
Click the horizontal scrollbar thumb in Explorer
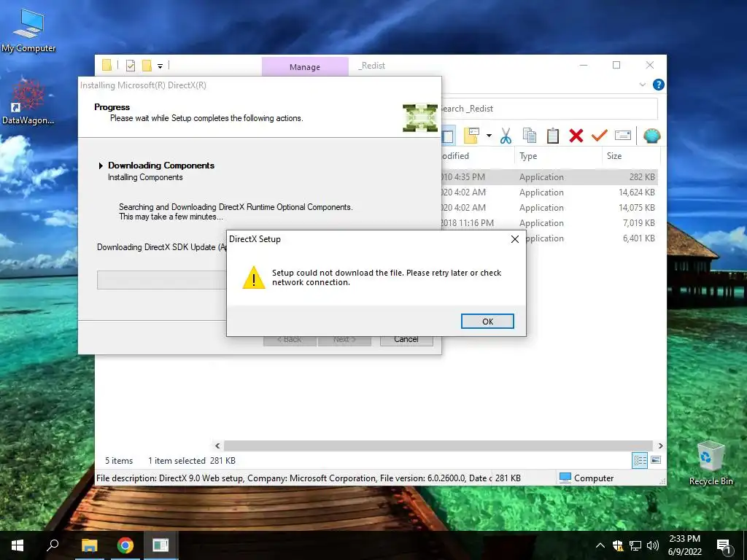click(438, 446)
